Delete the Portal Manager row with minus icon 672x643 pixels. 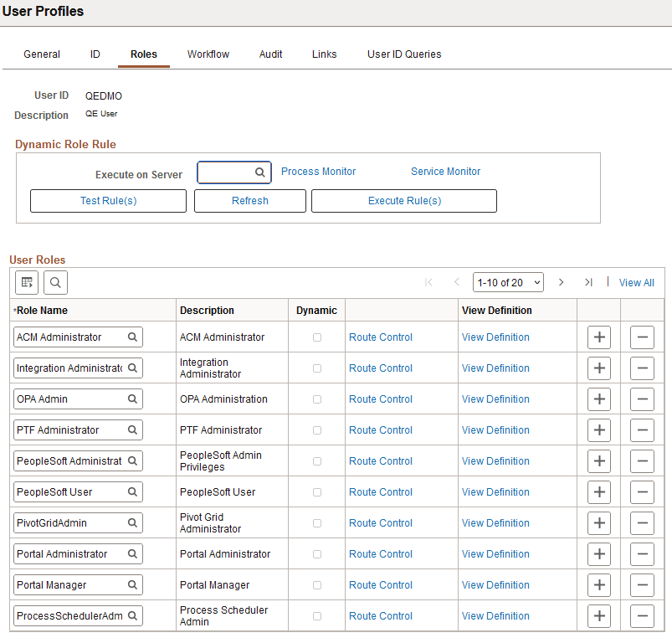click(x=642, y=584)
